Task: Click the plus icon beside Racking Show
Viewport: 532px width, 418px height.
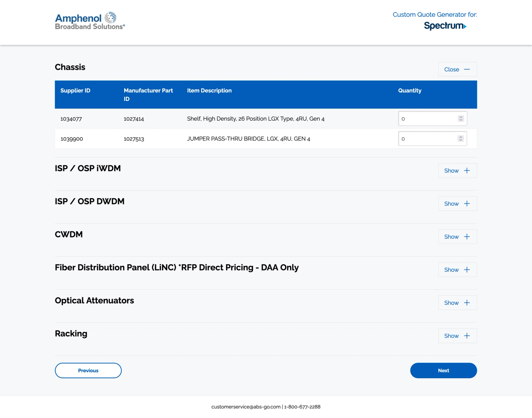Action: (x=467, y=336)
